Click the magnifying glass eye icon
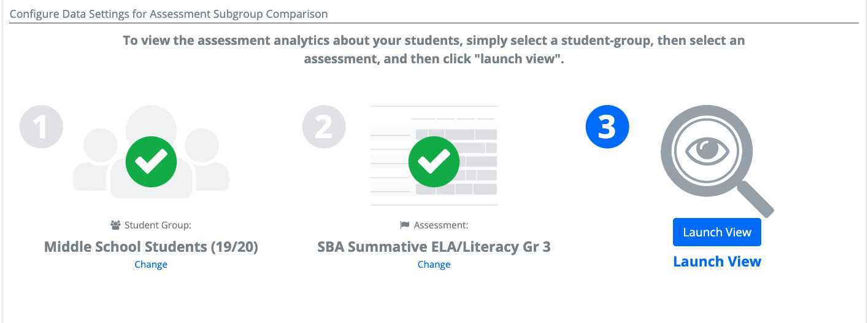Image resolution: width=868 pixels, height=323 pixels. (x=716, y=157)
